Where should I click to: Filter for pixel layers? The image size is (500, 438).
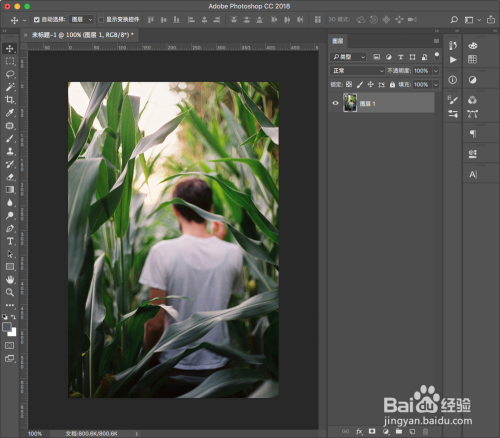click(x=377, y=57)
